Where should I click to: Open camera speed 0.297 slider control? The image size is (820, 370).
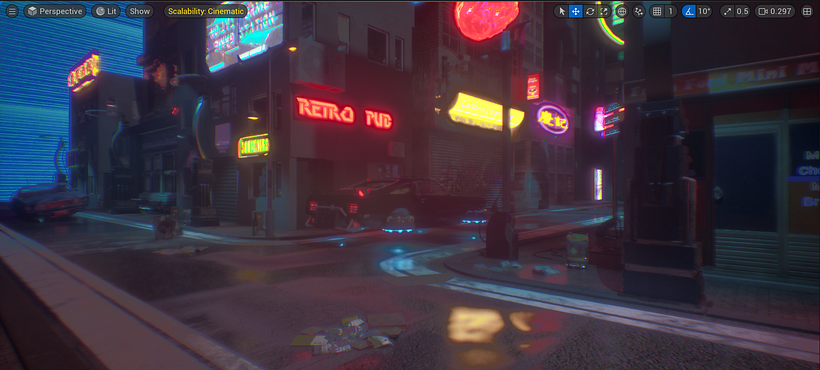click(776, 11)
